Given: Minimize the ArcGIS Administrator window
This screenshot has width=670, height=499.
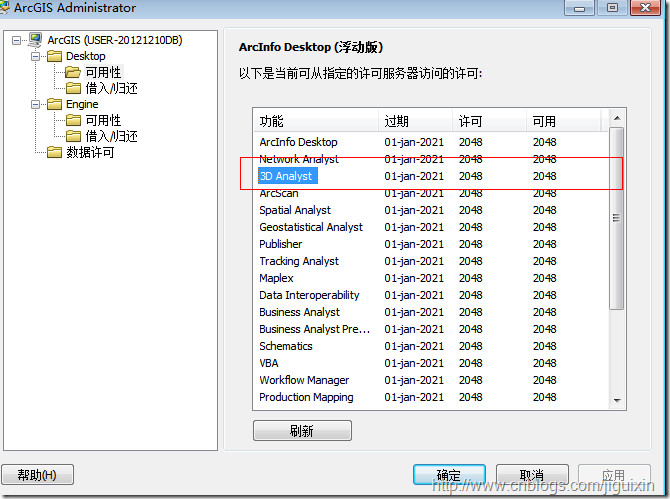Looking at the screenshot, I should (x=579, y=8).
